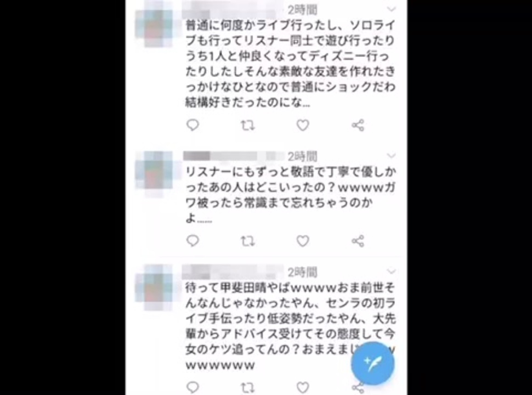Reply to the tweet mentioning 甲斐田晴

tap(193, 387)
